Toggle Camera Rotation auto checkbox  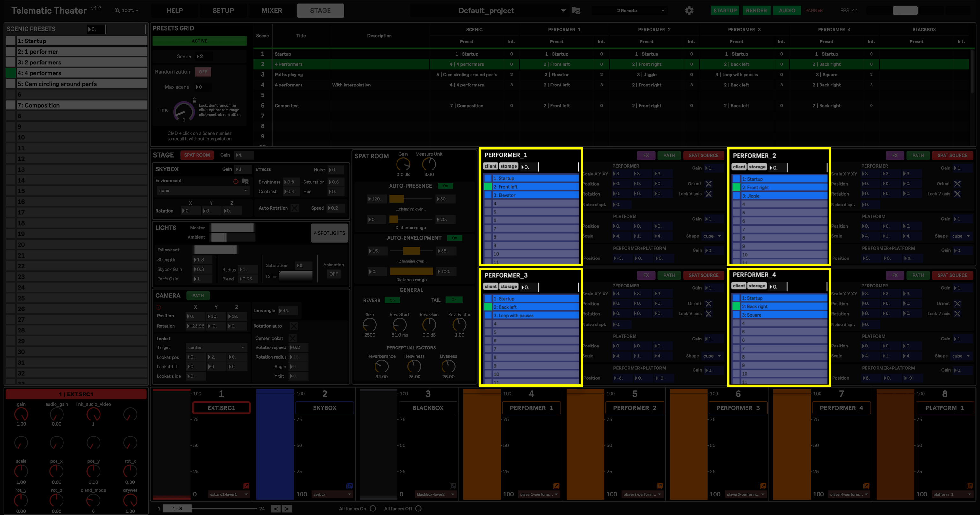[x=294, y=326]
